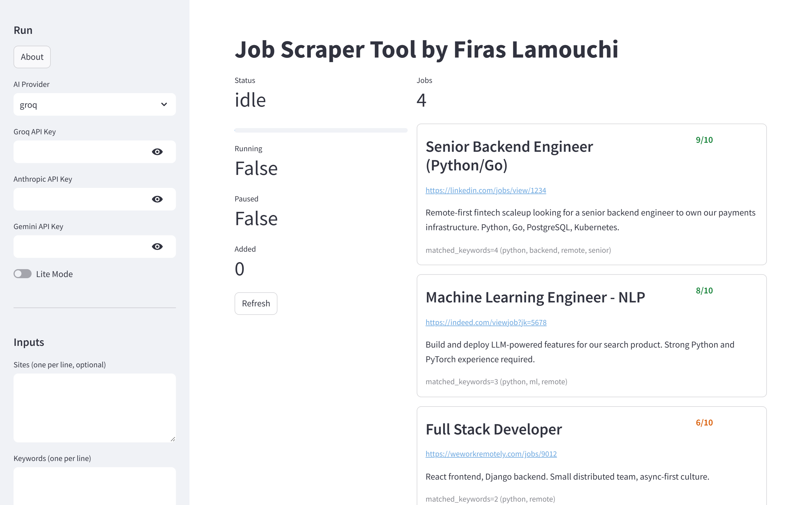The width and height of the screenshot is (812, 505).
Task: Click the Added count value 0
Action: [239, 269]
